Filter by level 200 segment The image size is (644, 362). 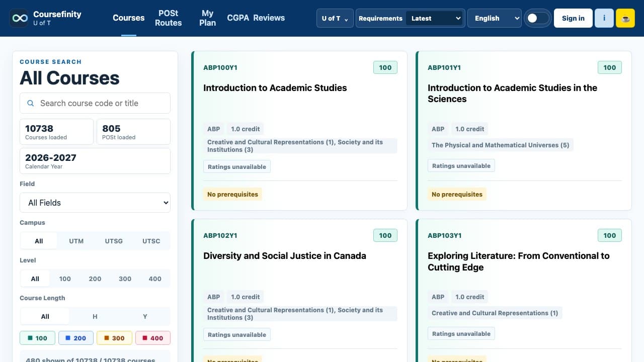pos(95,279)
